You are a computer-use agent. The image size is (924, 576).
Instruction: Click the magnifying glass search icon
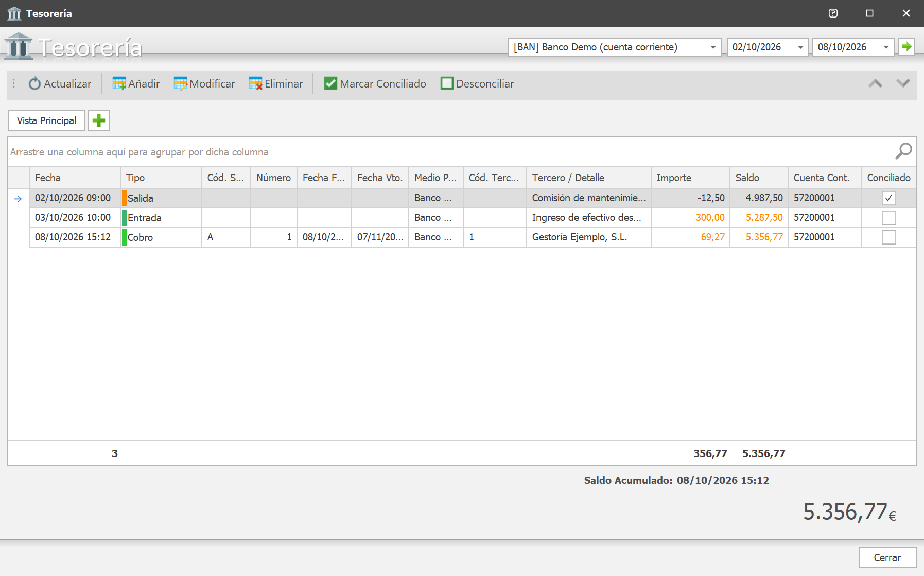click(x=903, y=151)
